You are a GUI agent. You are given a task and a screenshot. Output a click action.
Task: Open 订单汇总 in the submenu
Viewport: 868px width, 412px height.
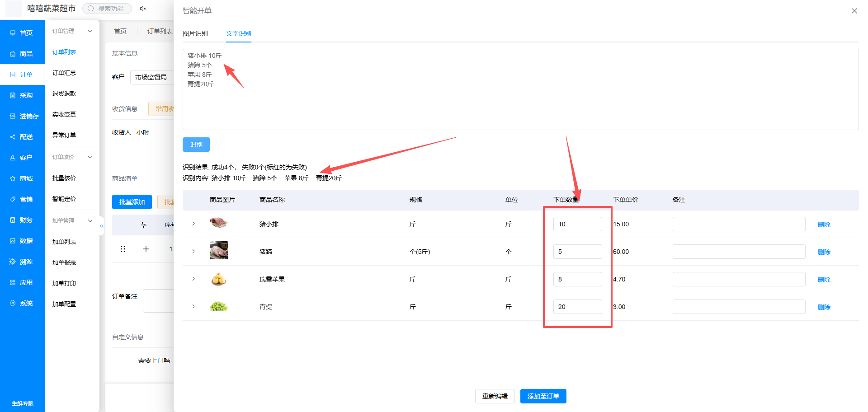64,73
